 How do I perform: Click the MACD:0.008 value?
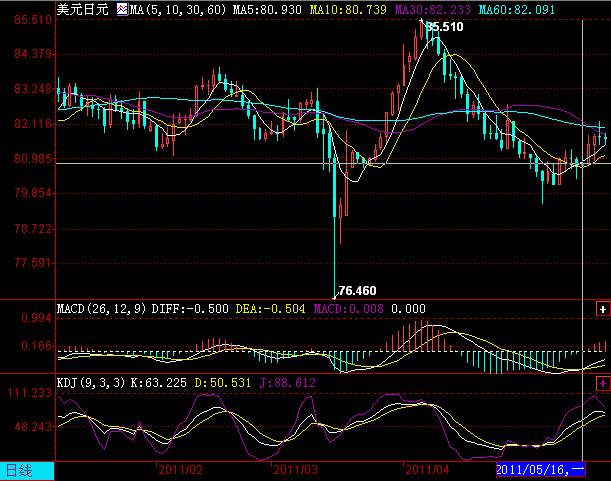point(348,309)
